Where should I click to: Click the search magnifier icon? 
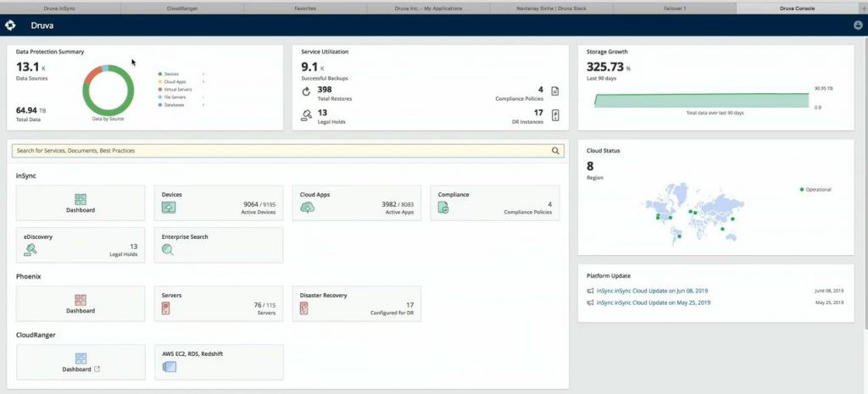[x=555, y=151]
